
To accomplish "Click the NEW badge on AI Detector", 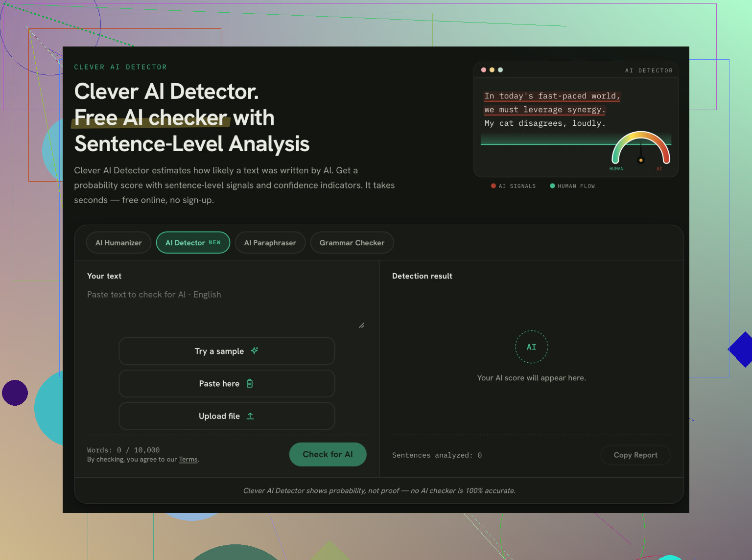I will (x=214, y=242).
